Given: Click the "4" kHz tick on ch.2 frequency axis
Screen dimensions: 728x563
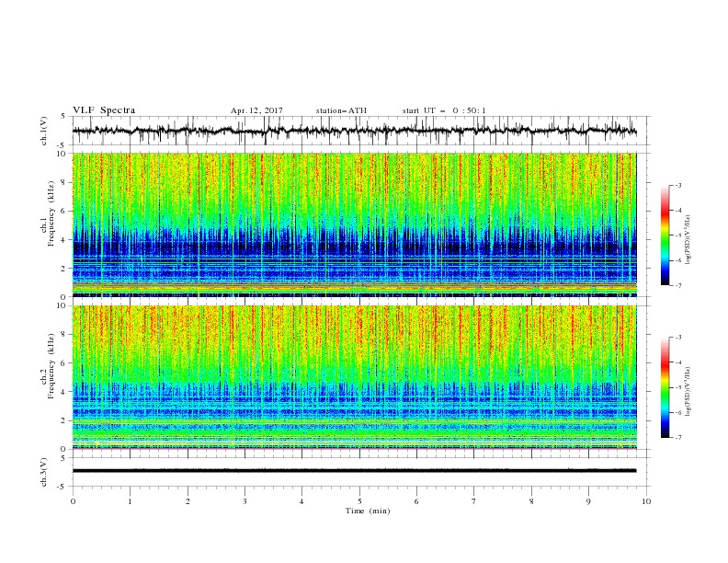Looking at the screenshot, I should click(x=64, y=392).
